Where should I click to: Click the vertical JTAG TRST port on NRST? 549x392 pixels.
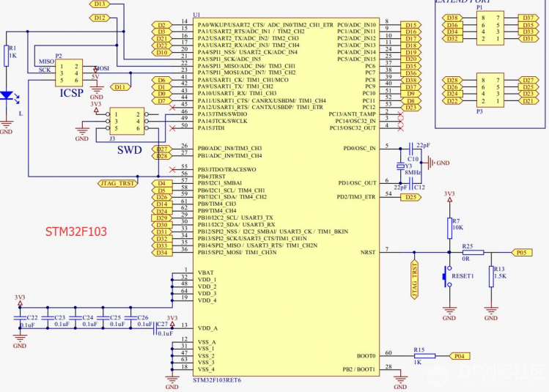pyautogui.click(x=415, y=279)
